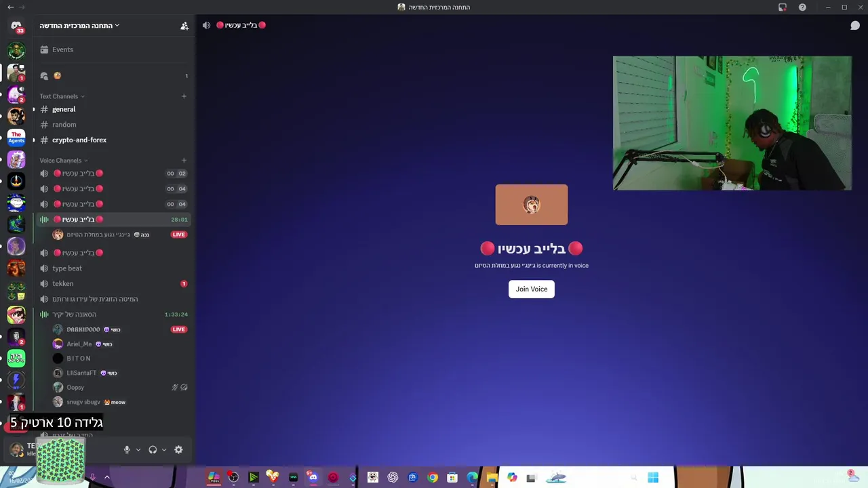Click the invite people icon
The image size is (868, 488).
184,26
